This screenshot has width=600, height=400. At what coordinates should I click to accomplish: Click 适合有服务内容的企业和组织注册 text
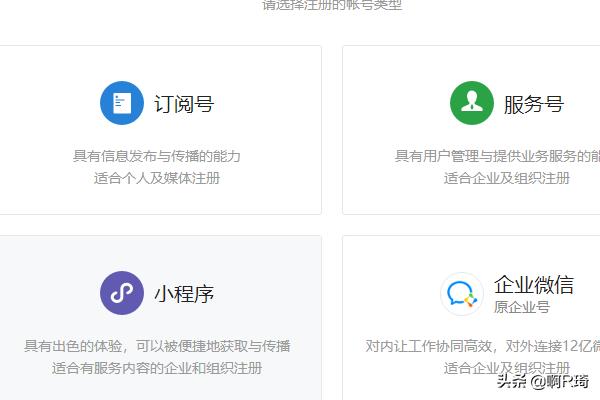[157, 368]
